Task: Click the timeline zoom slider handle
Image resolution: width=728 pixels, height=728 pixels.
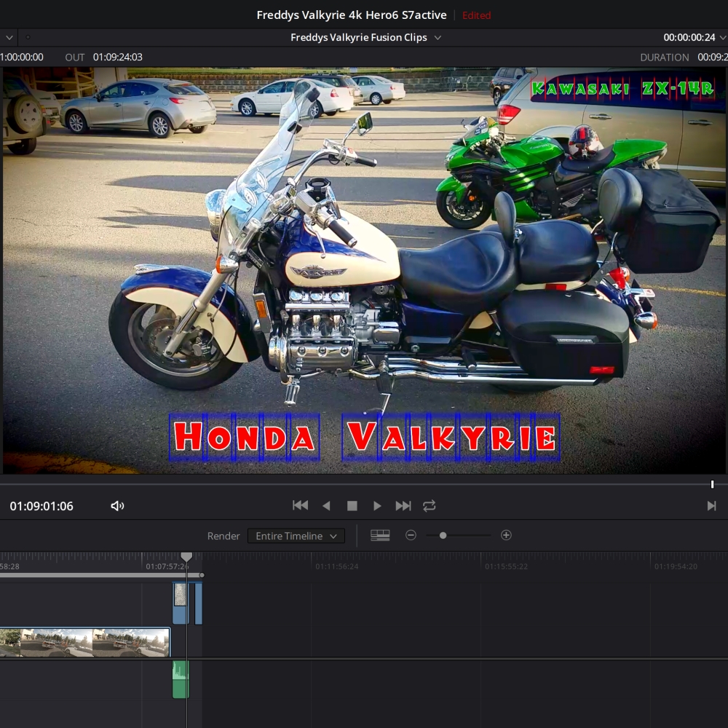Action: point(443,536)
